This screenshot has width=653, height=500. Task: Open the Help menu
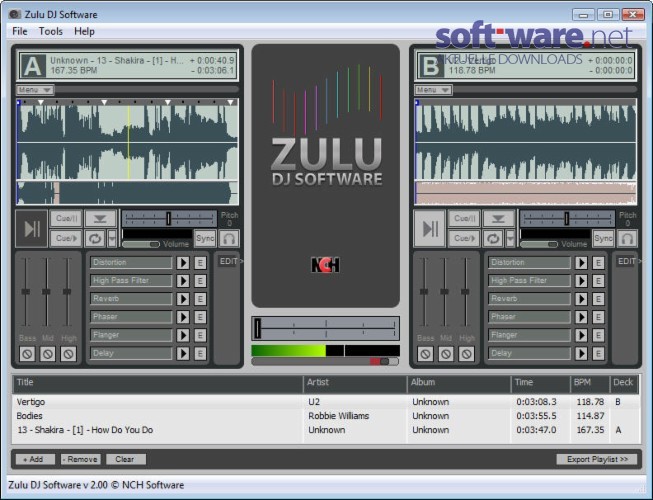tap(84, 31)
